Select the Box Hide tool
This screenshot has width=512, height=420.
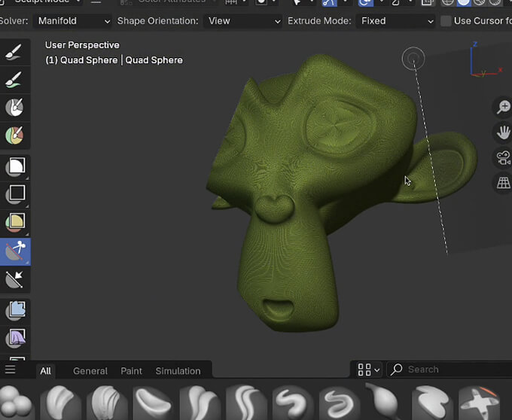point(15,194)
